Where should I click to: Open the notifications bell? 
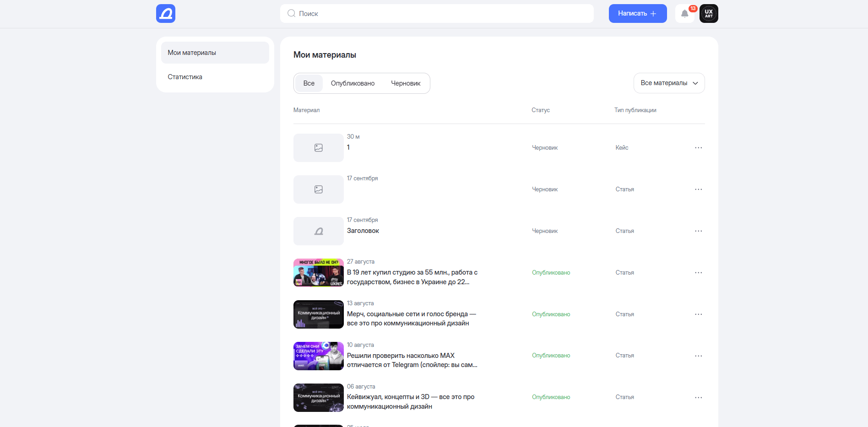click(684, 14)
